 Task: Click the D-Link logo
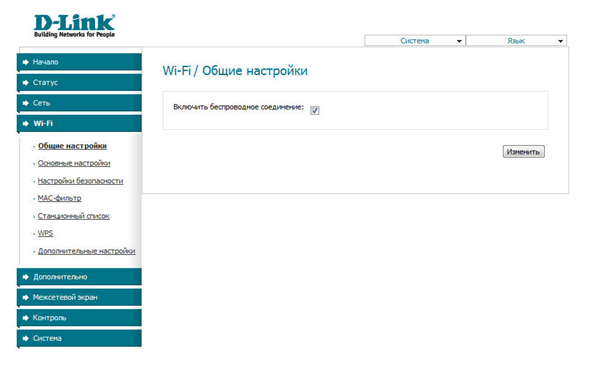[x=74, y=26]
